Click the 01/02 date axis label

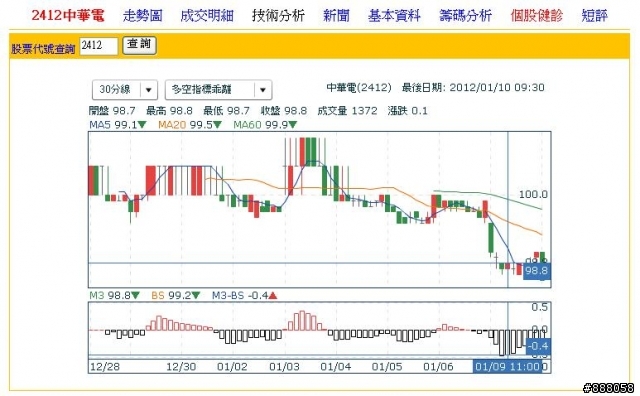click(232, 367)
